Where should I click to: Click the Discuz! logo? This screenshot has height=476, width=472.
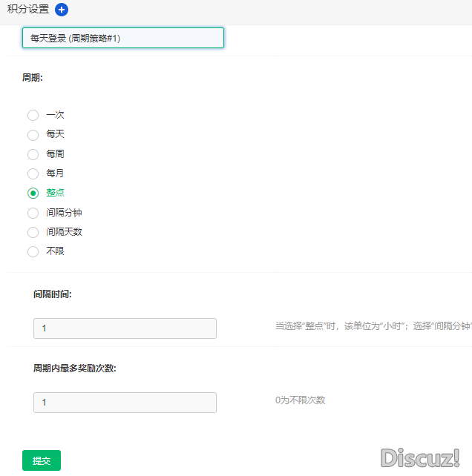point(420,457)
